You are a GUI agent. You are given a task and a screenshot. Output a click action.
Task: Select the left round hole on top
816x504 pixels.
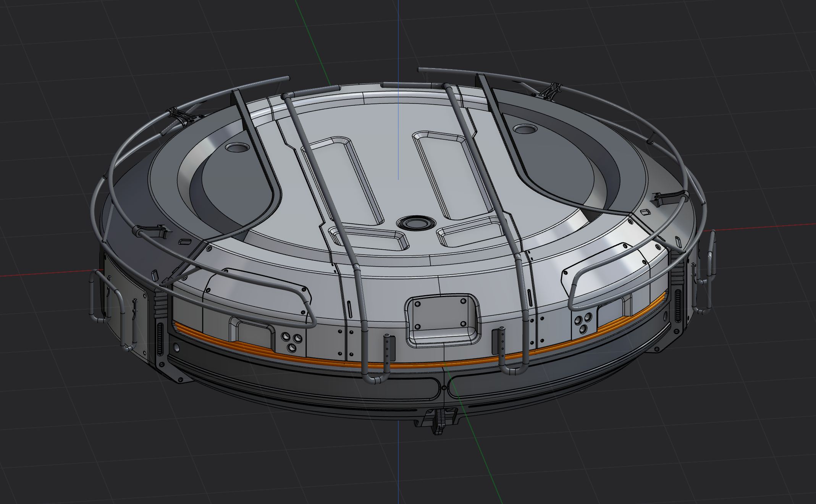tap(238, 147)
